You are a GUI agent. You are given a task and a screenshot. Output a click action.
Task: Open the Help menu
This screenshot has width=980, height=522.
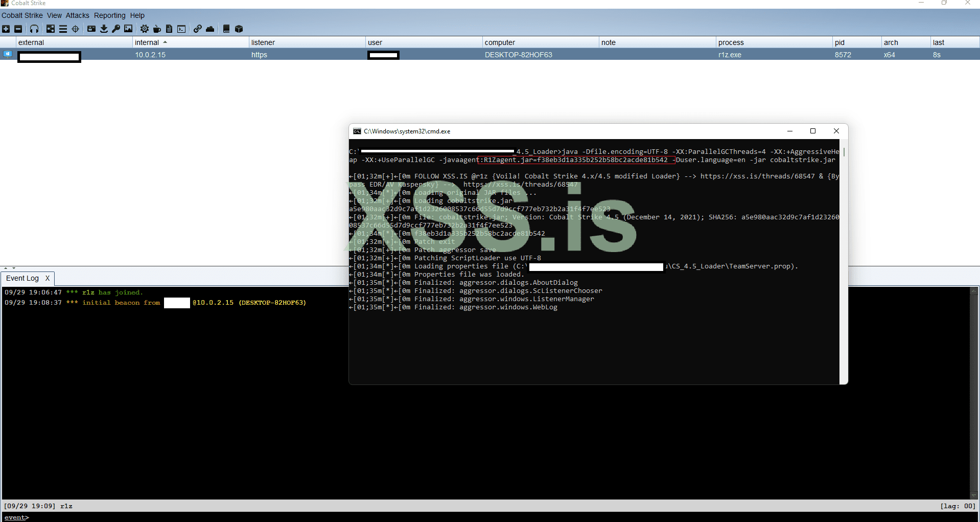point(137,15)
